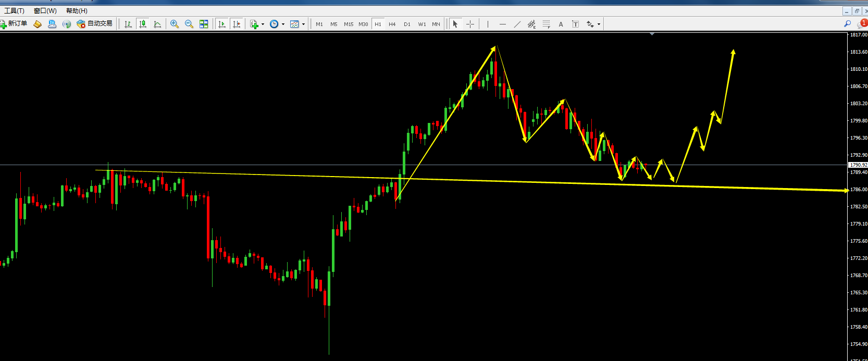Viewport: 868px width, 361px height.
Task: Open the New Order (新订单) dialog
Action: click(14, 24)
